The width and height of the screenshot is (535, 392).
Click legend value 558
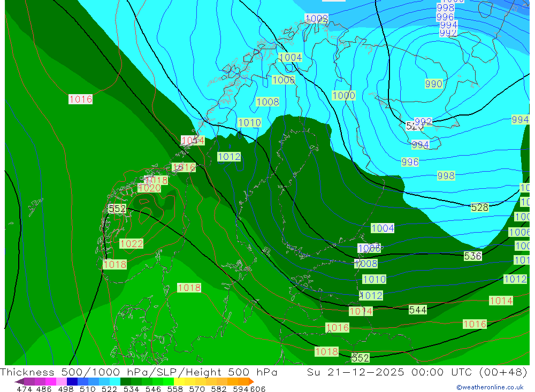pyautogui.click(x=175, y=389)
